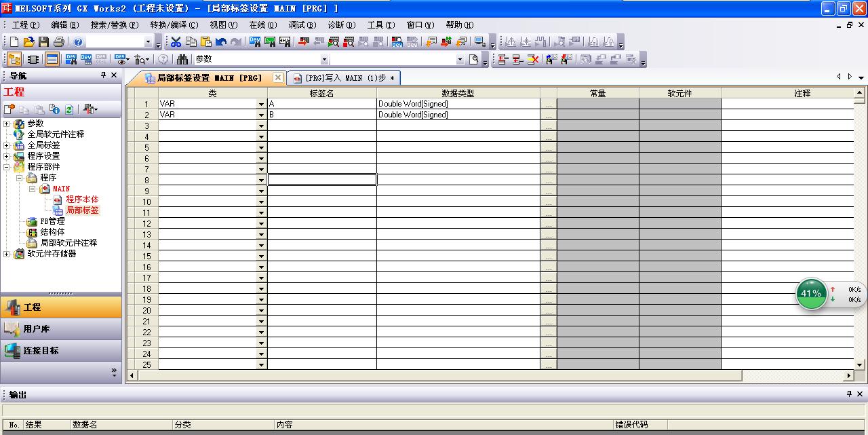Click the Save project floppy disk icon
868x435 pixels.
tap(43, 42)
